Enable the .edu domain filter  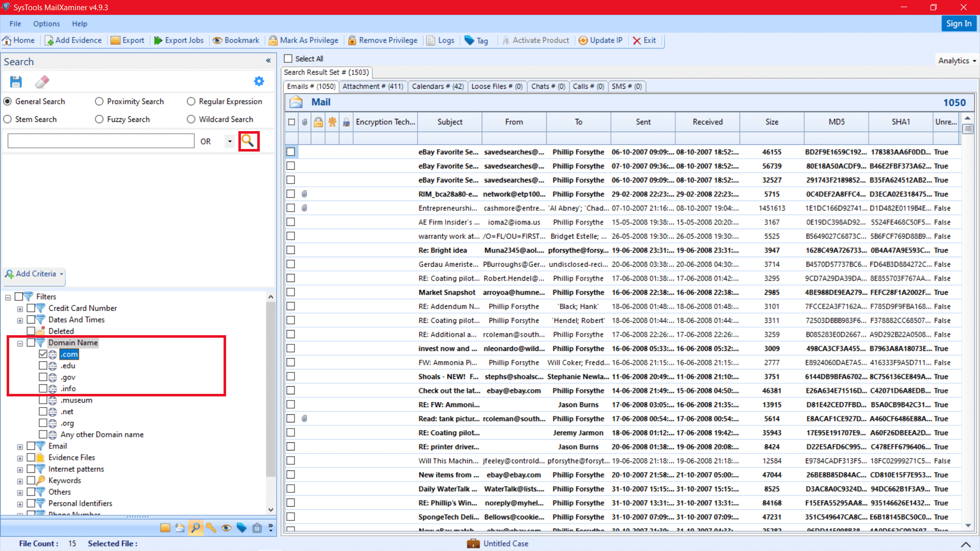pyautogui.click(x=44, y=365)
